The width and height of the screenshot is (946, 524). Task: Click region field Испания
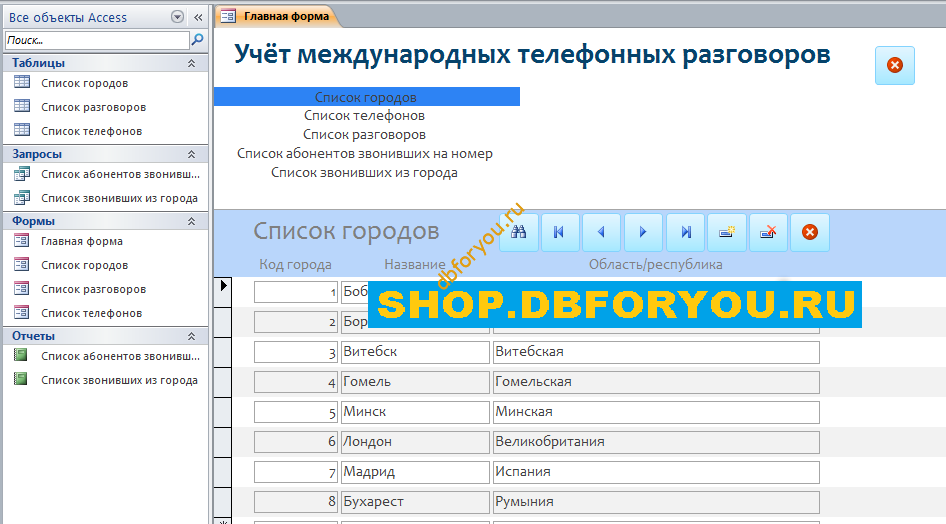coord(656,472)
